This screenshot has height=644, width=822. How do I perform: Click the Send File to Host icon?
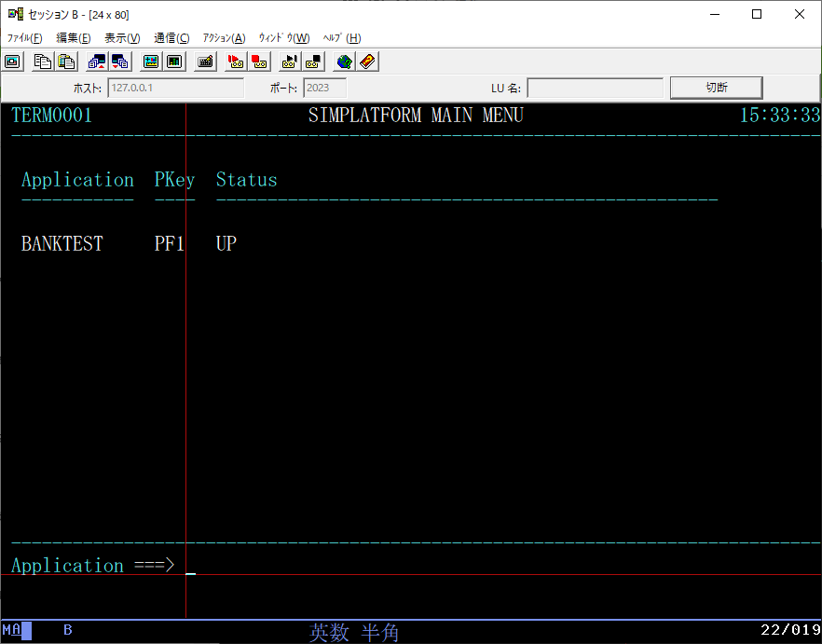pyautogui.click(x=97, y=62)
